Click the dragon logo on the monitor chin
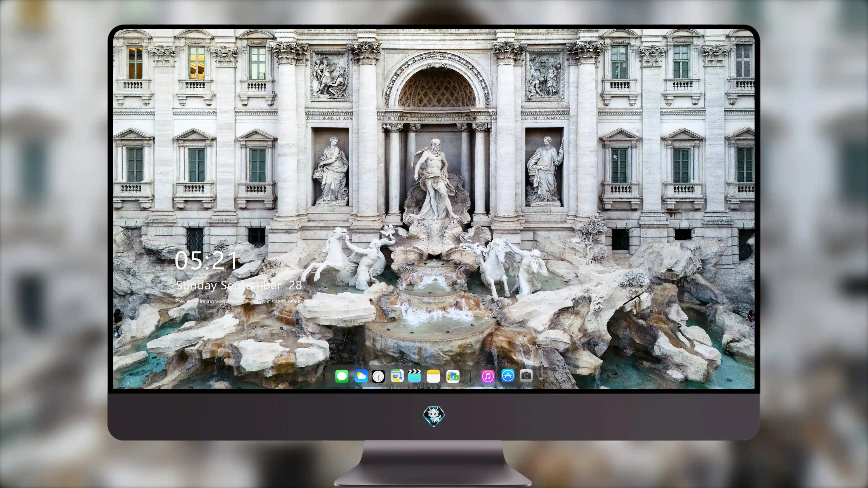868x488 pixels. tap(434, 416)
